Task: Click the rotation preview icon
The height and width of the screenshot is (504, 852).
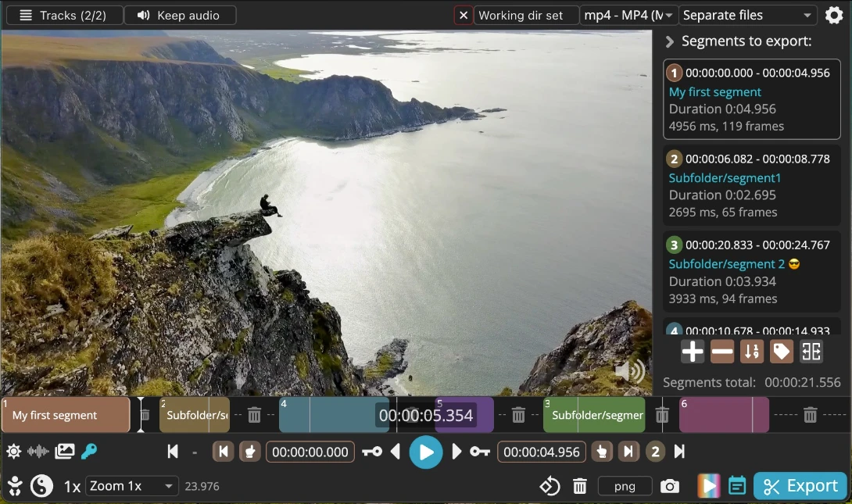Action: pos(550,486)
